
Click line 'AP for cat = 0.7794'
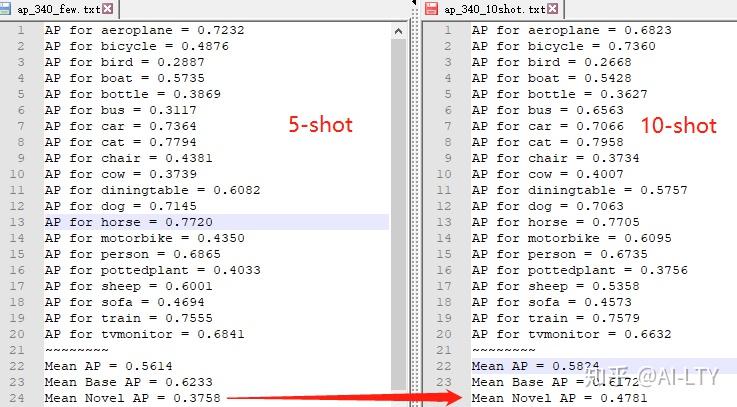[121, 142]
